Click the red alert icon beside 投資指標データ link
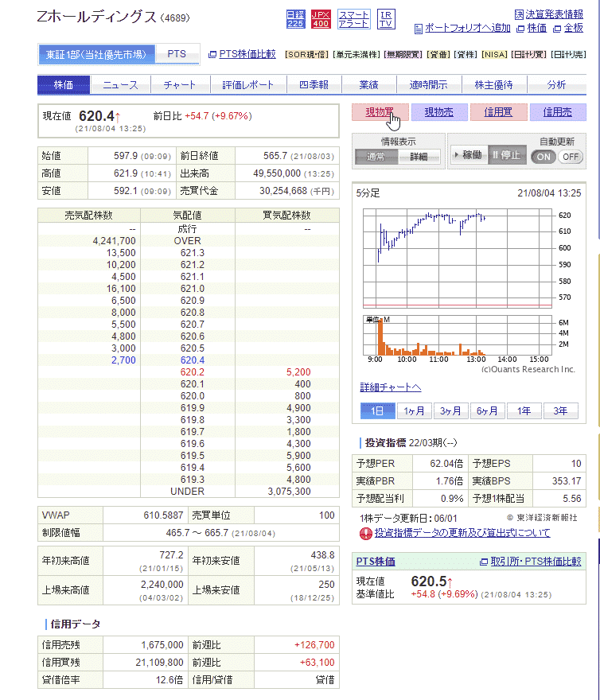600x700 pixels. click(x=365, y=533)
